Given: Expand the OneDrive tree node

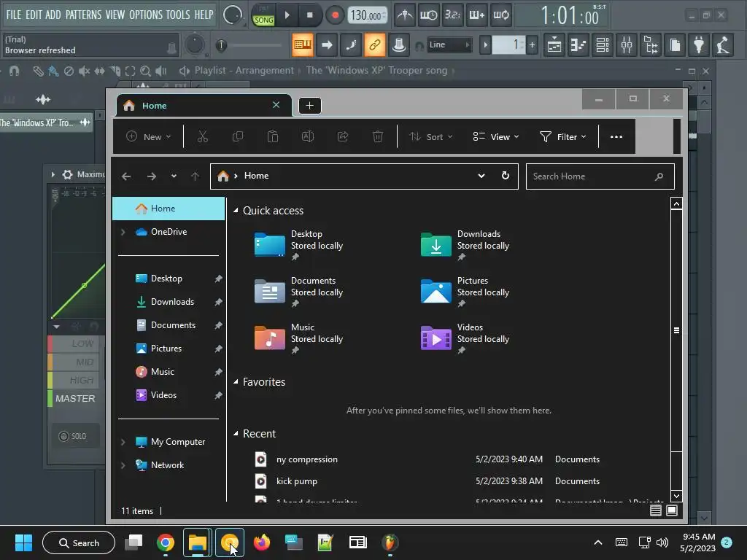Looking at the screenshot, I should coord(123,232).
